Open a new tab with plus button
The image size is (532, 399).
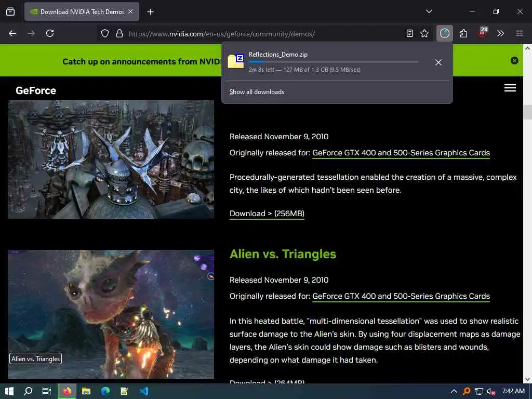[x=150, y=12]
